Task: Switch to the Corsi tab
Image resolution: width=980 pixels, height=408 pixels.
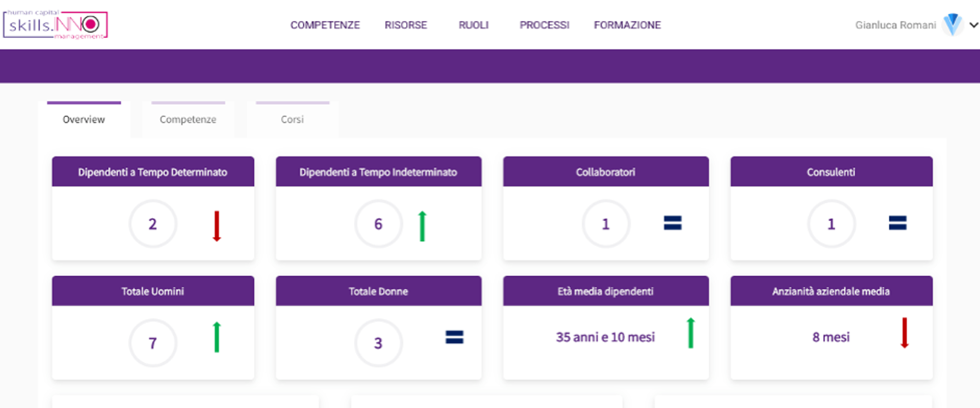Action: (292, 119)
